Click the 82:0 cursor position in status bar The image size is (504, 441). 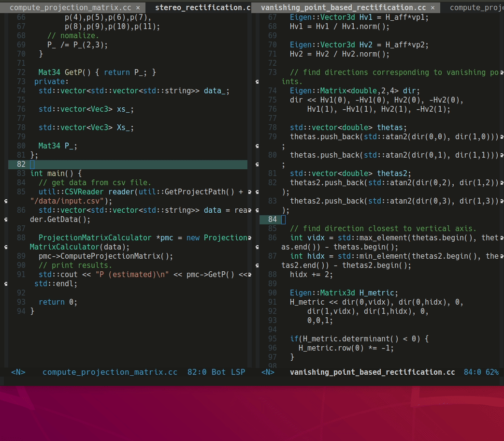tap(197, 372)
